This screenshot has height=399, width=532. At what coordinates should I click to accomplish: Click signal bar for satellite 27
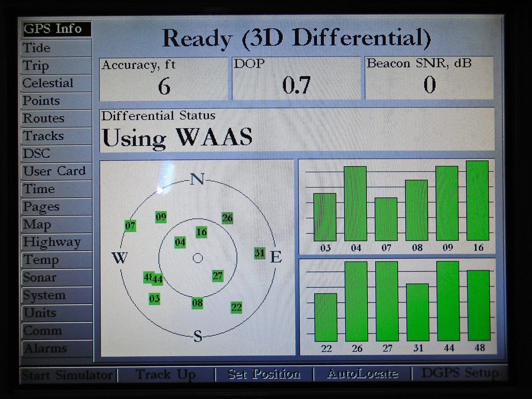tap(387, 301)
